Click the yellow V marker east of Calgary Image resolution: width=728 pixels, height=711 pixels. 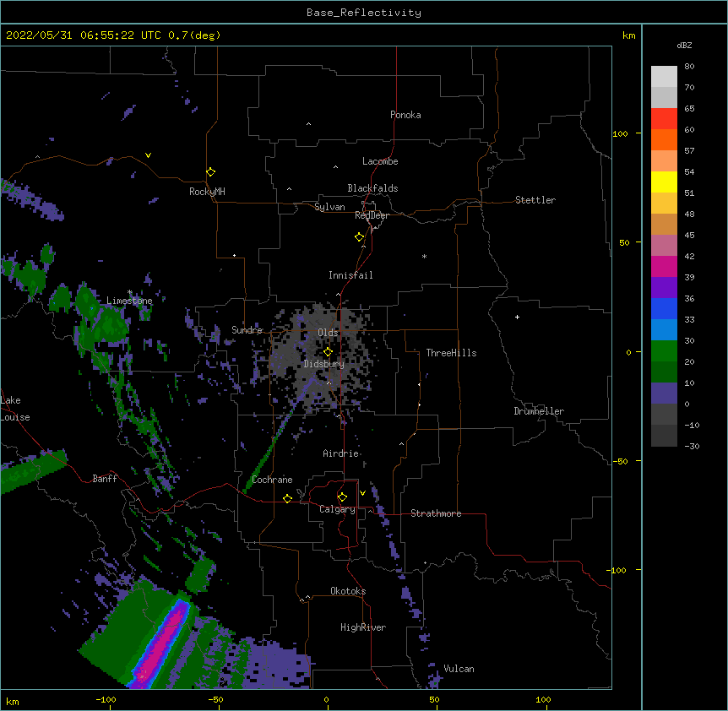(x=362, y=493)
